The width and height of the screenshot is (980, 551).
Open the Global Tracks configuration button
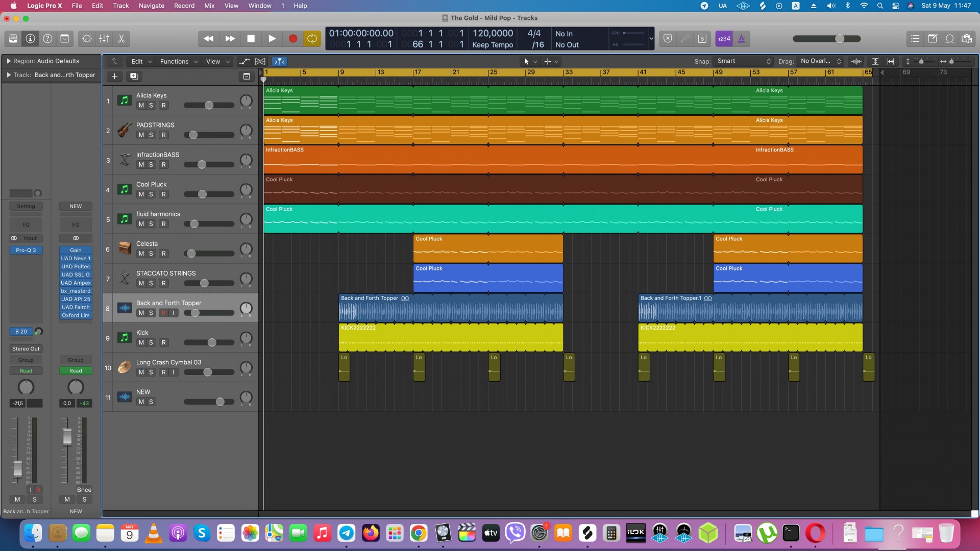tap(247, 77)
